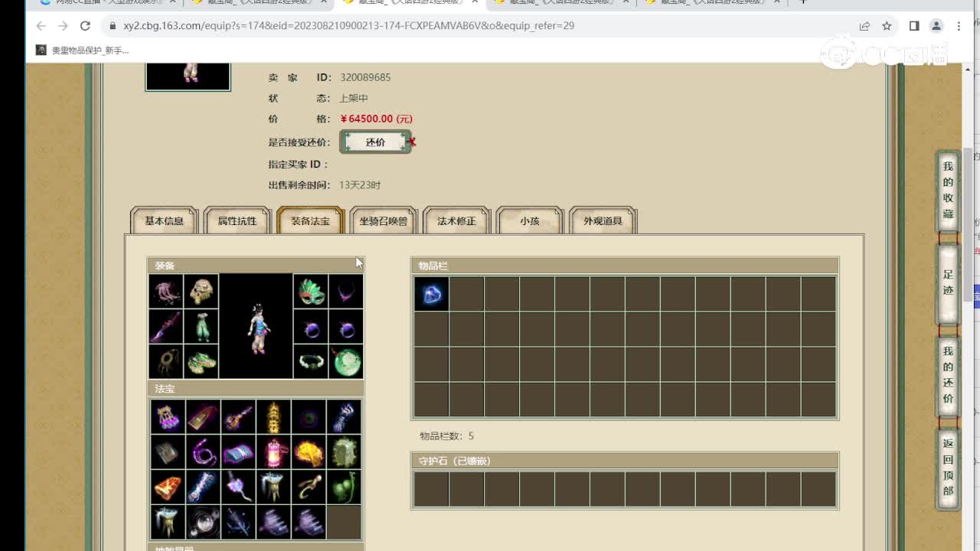Open Chrome three-dot menu
The image size is (980, 551).
(x=959, y=26)
